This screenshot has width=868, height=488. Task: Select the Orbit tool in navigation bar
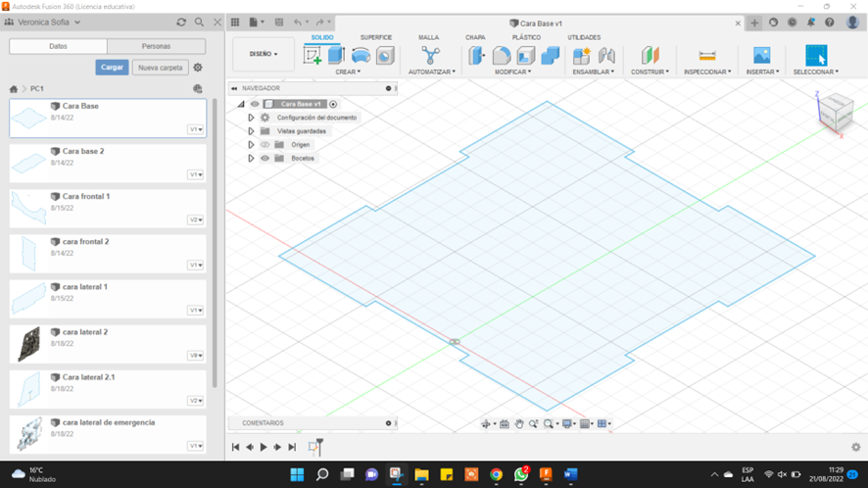[x=486, y=423]
